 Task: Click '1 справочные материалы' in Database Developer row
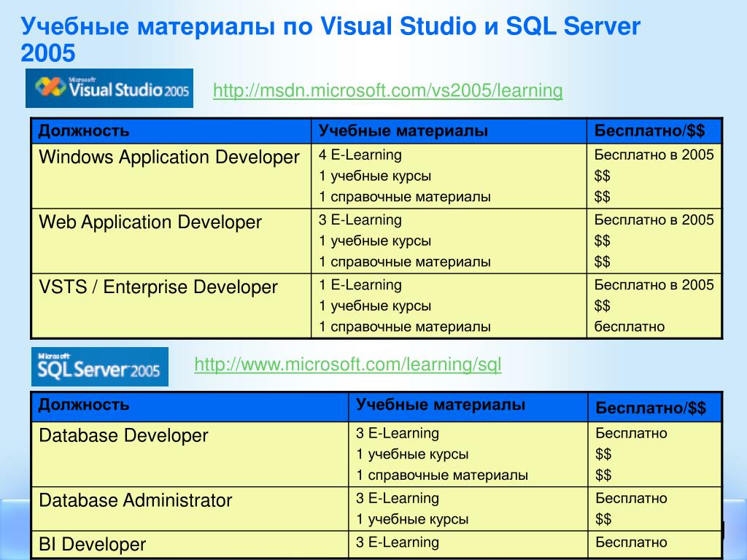[441, 475]
